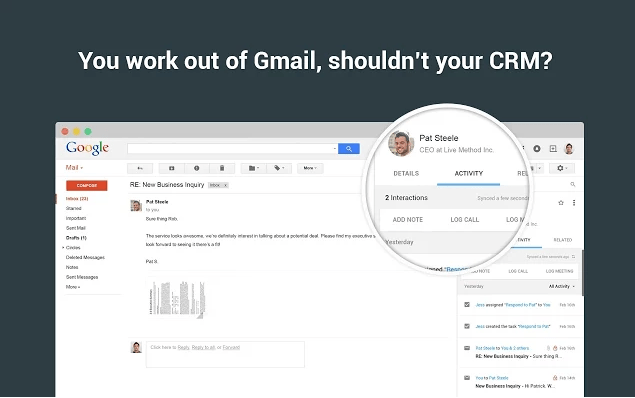
Task: Click the blue Gmail search button
Action: (x=349, y=149)
